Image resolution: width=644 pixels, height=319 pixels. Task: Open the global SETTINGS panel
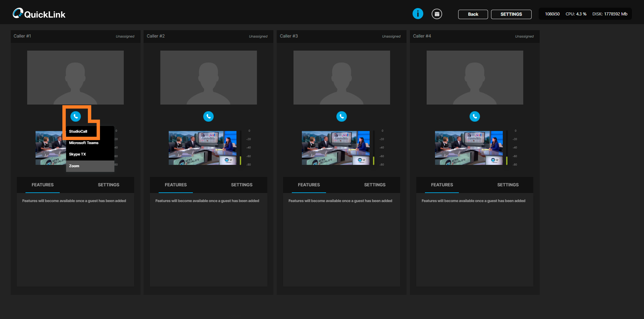(x=511, y=14)
